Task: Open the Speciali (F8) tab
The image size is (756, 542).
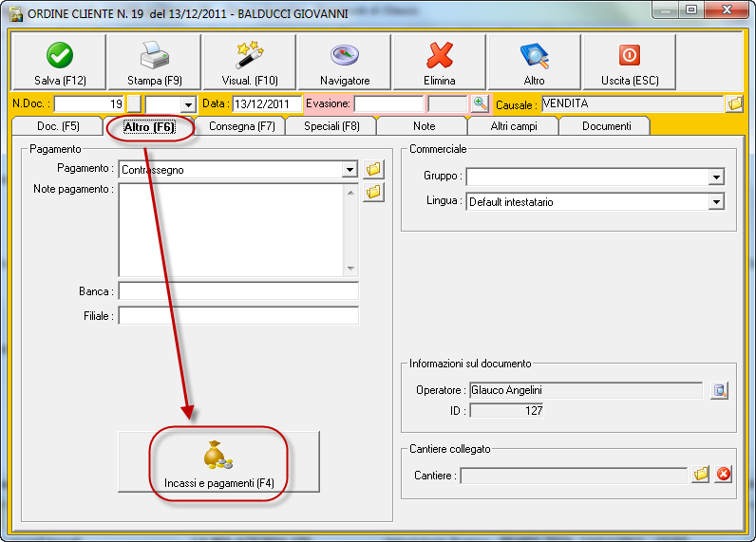Action: [331, 126]
